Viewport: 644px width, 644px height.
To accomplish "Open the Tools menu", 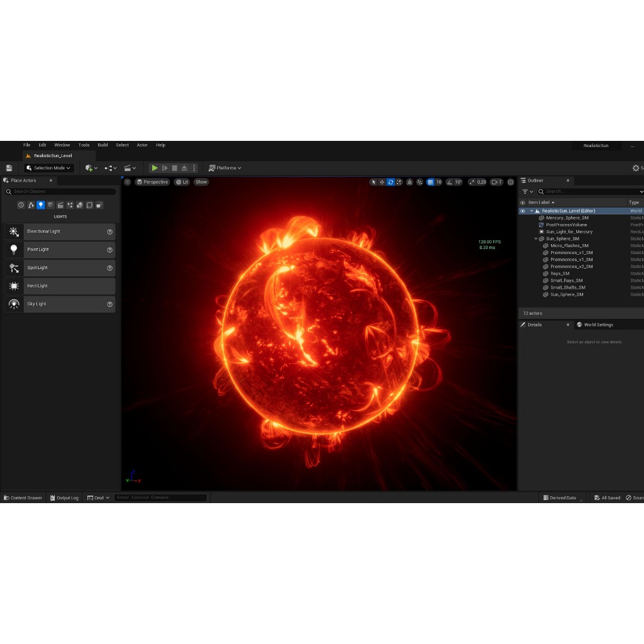I will (84, 145).
